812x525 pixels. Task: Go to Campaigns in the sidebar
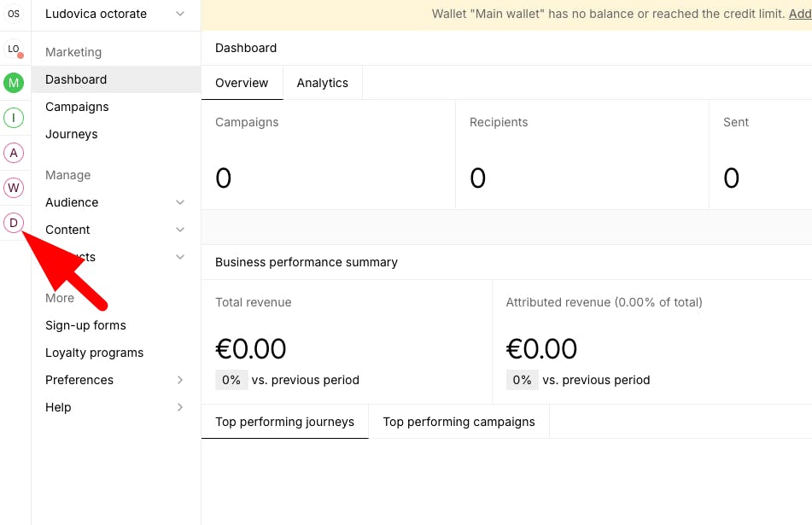[x=77, y=107]
